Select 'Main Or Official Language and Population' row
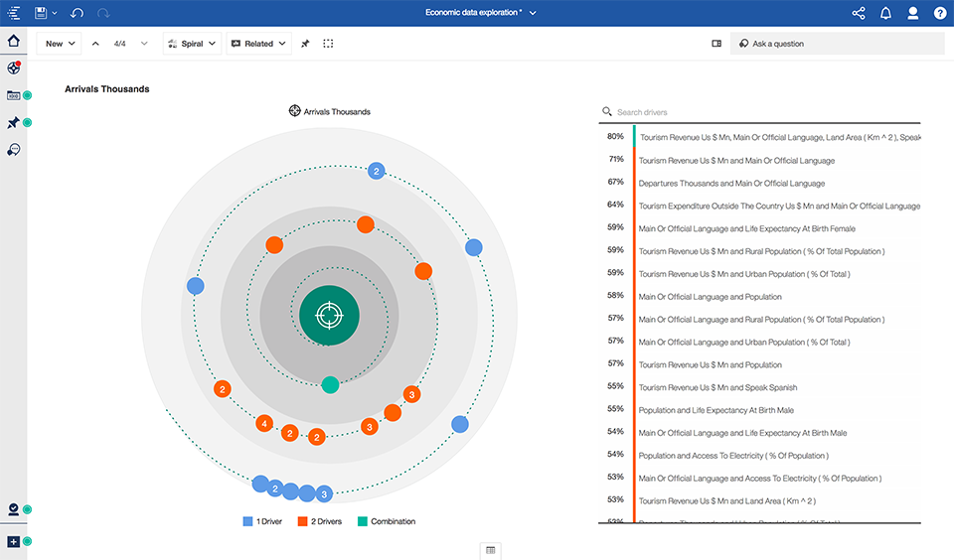This screenshot has height=560, width=954. [x=759, y=297]
